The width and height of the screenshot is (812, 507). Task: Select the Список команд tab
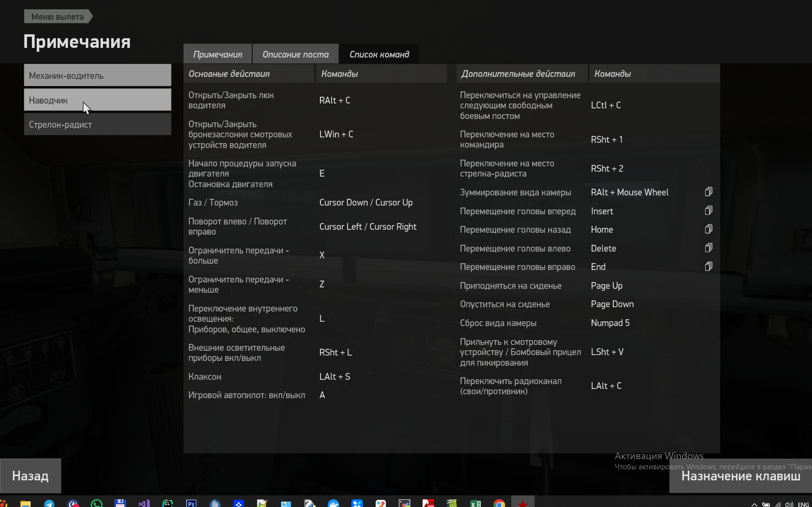[x=379, y=54]
